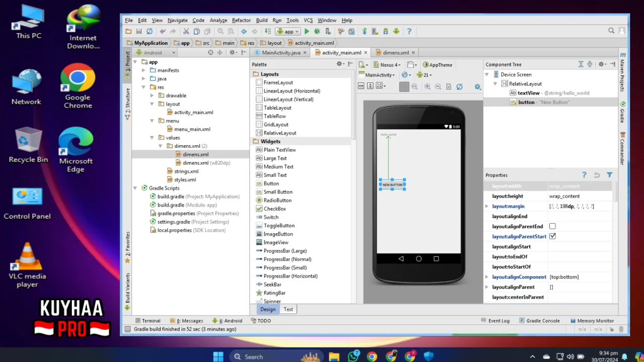Collapse the RelativeLayout node in Component Tree
Image resolution: width=644 pixels, height=362 pixels.
[495, 84]
